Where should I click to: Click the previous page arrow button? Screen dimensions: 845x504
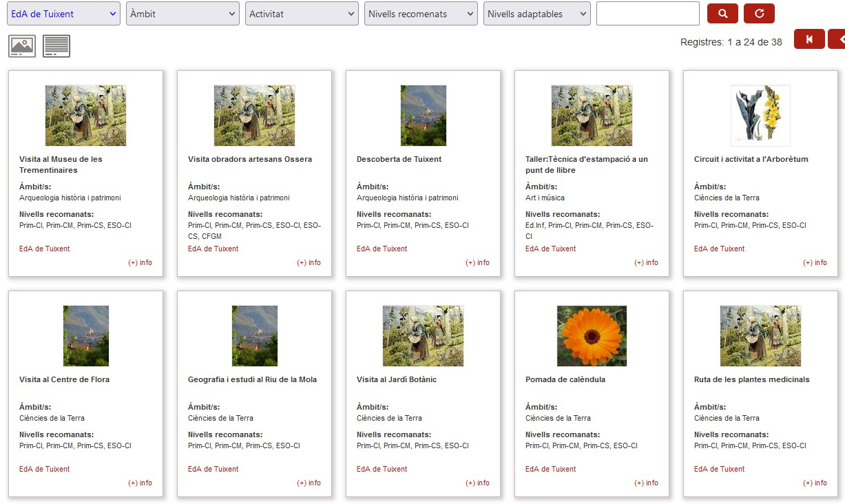(x=837, y=39)
